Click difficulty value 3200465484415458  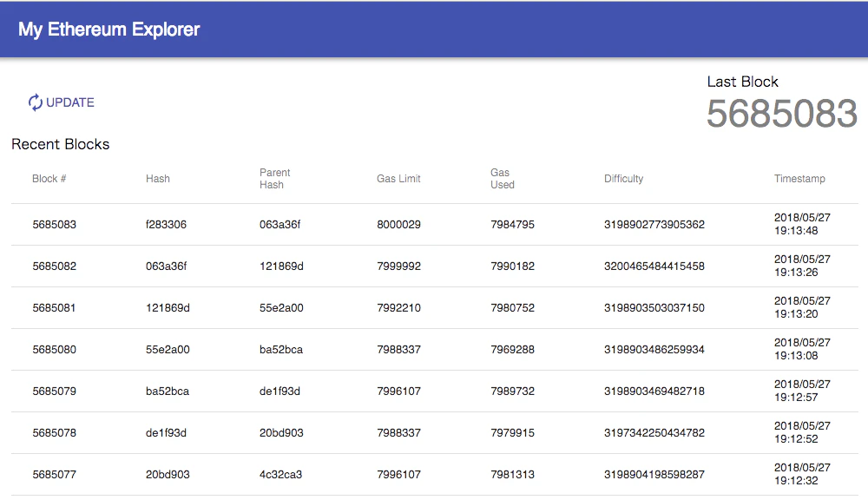coord(654,266)
